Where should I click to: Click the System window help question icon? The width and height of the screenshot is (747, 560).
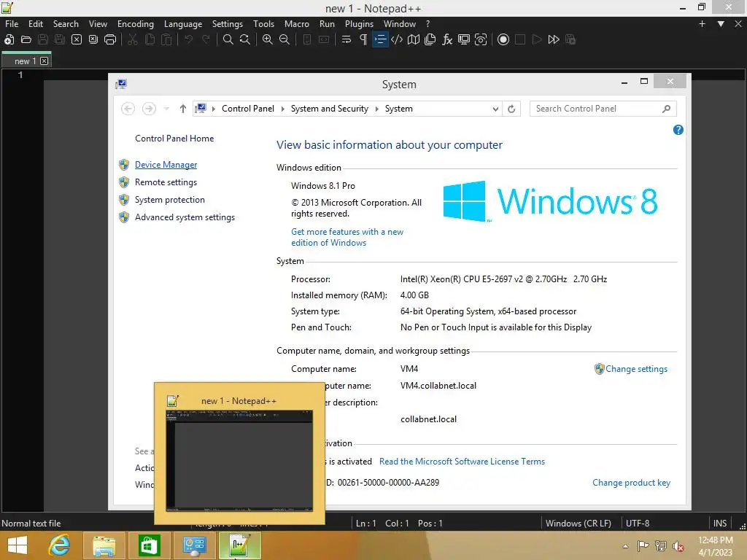pyautogui.click(x=678, y=130)
